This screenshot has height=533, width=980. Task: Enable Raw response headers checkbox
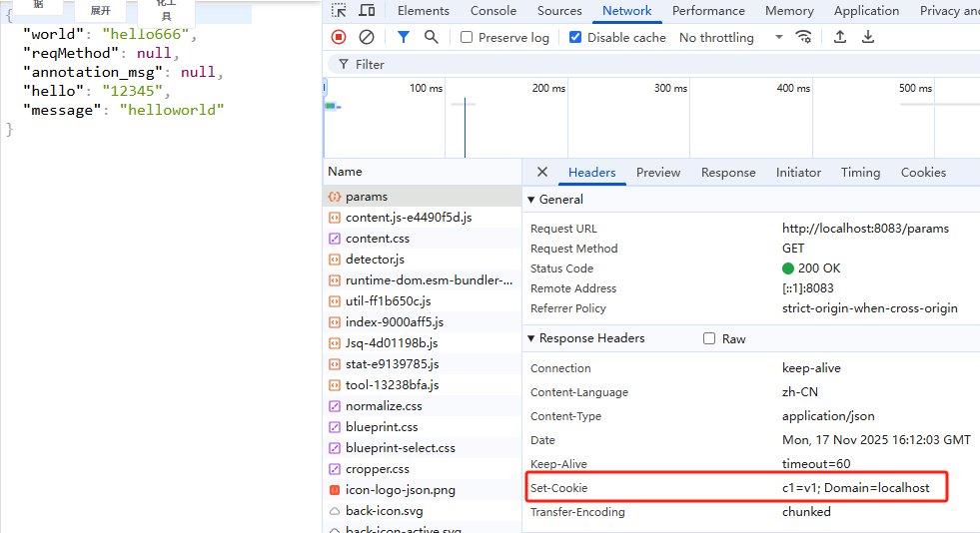[708, 339]
